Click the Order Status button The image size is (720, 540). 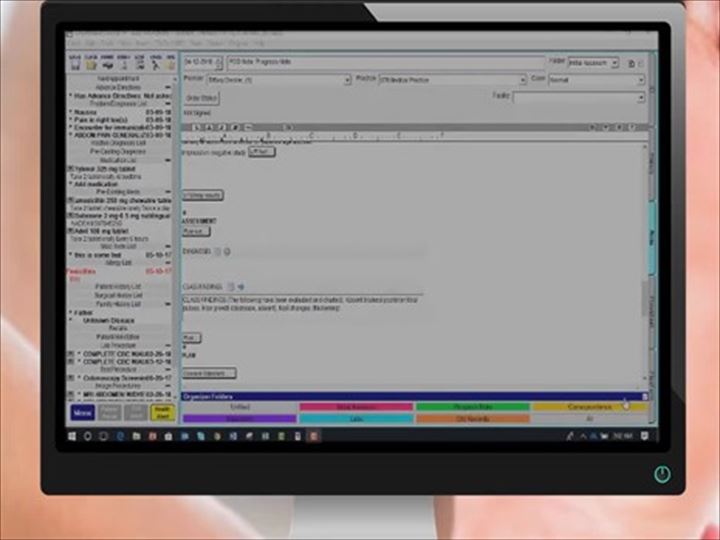(203, 97)
